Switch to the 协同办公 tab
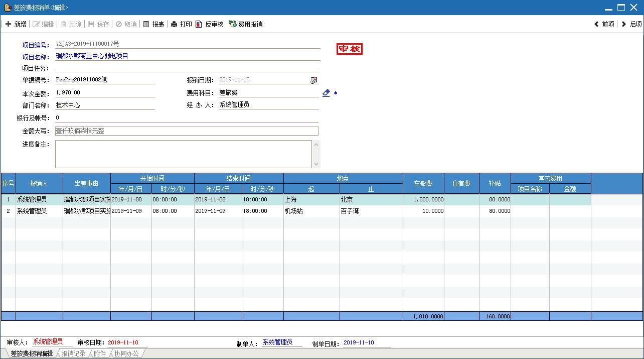This screenshot has width=644, height=359. [126, 353]
